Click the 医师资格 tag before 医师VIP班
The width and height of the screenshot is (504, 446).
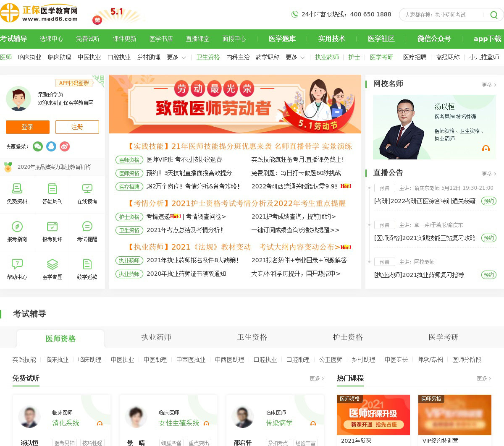129,160
